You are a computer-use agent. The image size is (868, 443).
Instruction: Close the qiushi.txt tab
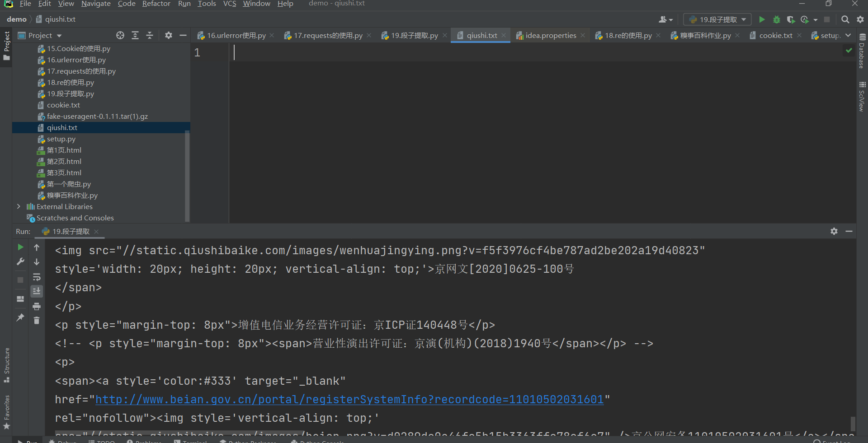pos(504,35)
